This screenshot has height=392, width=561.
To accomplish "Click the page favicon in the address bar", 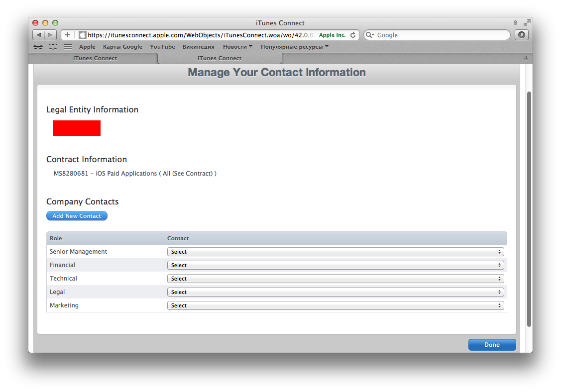I will [x=83, y=35].
